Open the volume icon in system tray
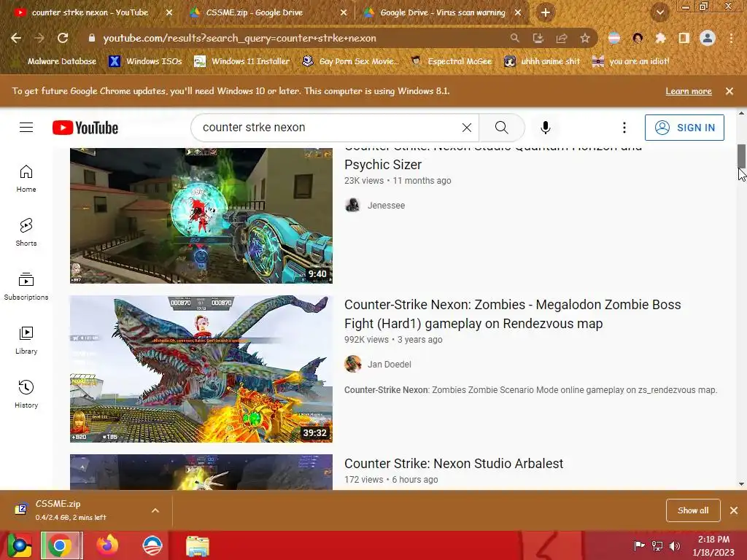 675,545
